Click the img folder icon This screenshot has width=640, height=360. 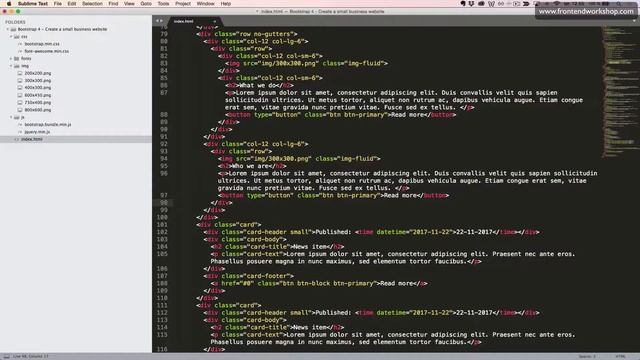point(17,66)
